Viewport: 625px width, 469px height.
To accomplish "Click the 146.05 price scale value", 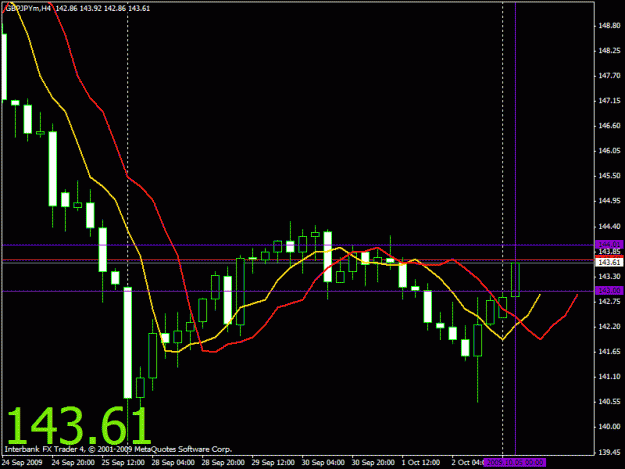I will tap(609, 151).
